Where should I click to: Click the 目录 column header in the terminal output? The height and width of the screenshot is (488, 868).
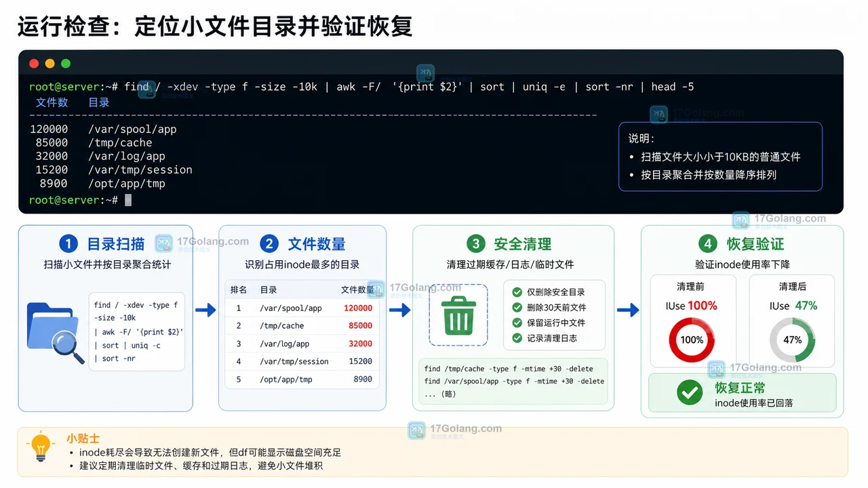coord(99,102)
